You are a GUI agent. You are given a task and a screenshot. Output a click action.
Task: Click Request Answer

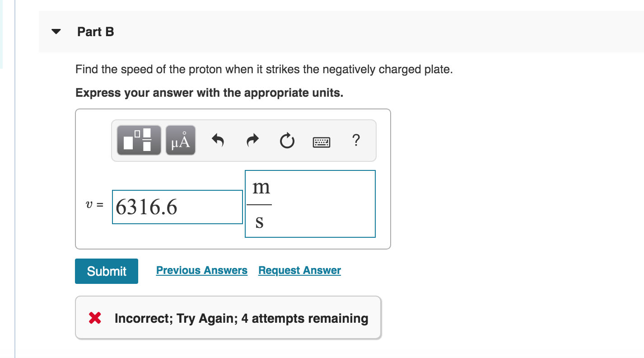coord(299,270)
